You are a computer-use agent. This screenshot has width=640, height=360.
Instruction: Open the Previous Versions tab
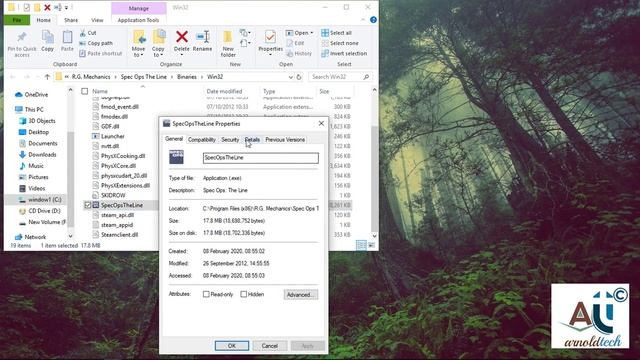click(285, 140)
